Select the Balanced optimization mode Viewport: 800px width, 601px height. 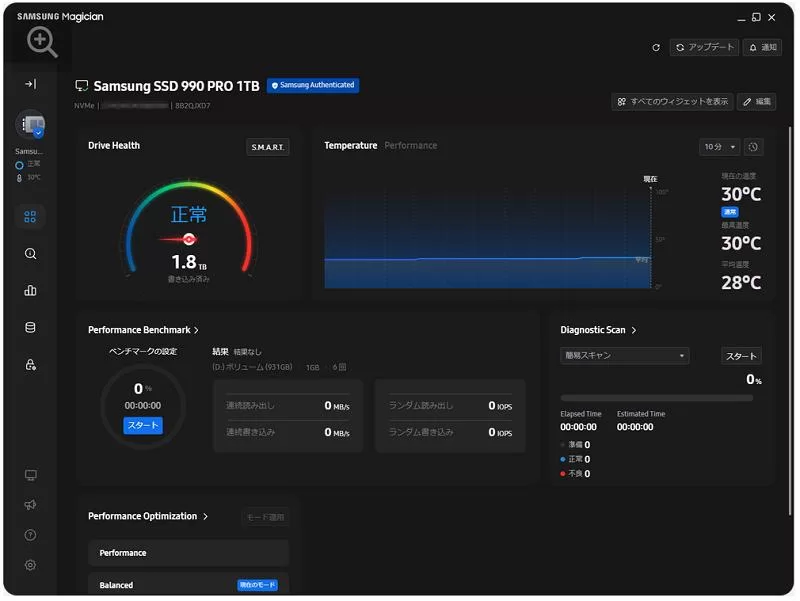click(188, 585)
